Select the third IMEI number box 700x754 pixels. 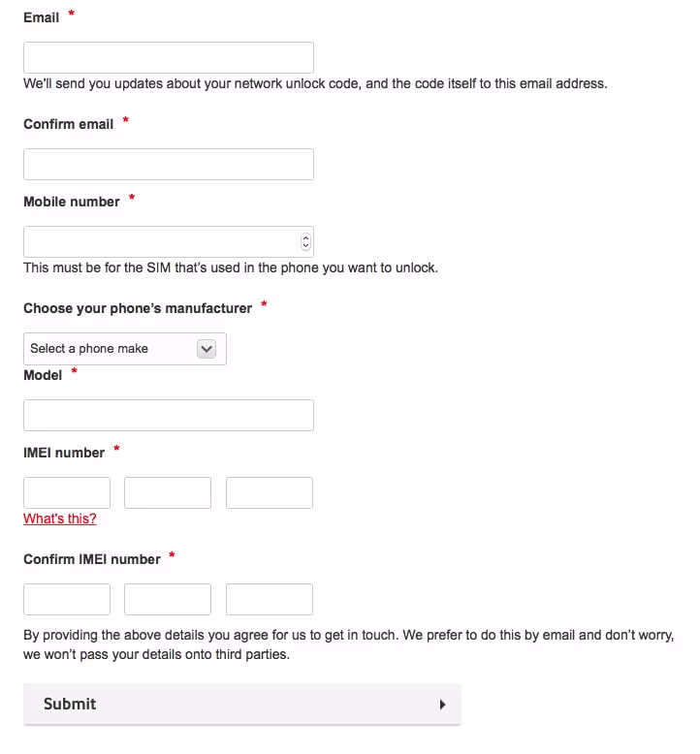270,492
